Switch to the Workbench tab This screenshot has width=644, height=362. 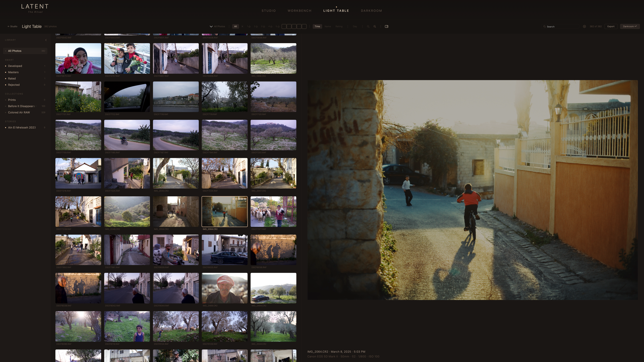300,11
